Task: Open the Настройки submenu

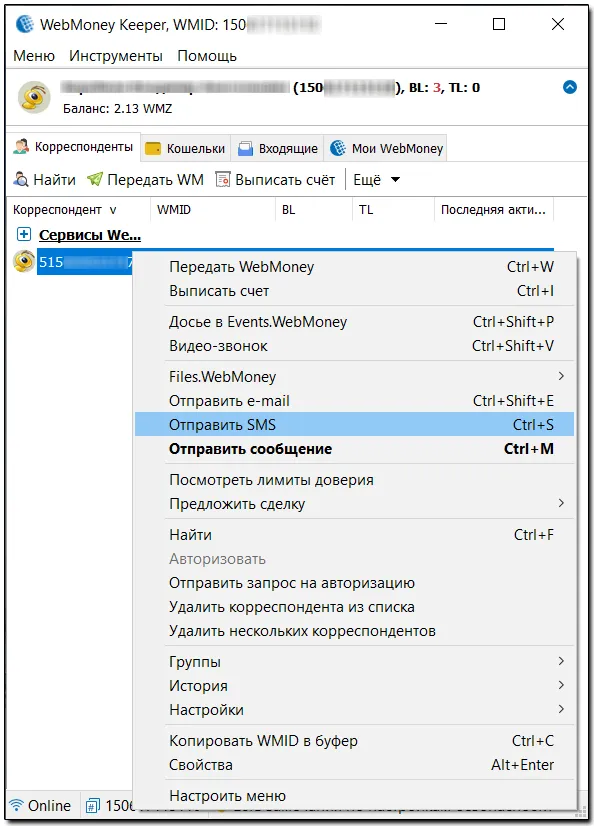Action: pyautogui.click(x=354, y=710)
